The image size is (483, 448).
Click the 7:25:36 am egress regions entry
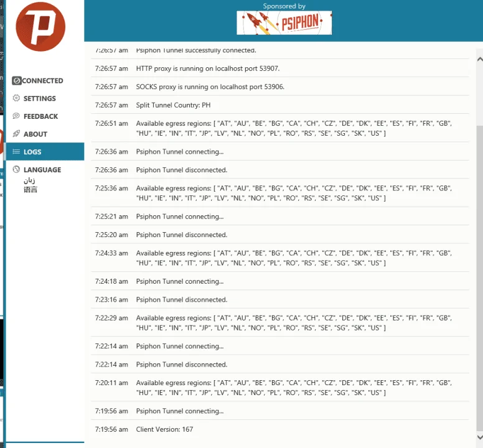[279, 193]
